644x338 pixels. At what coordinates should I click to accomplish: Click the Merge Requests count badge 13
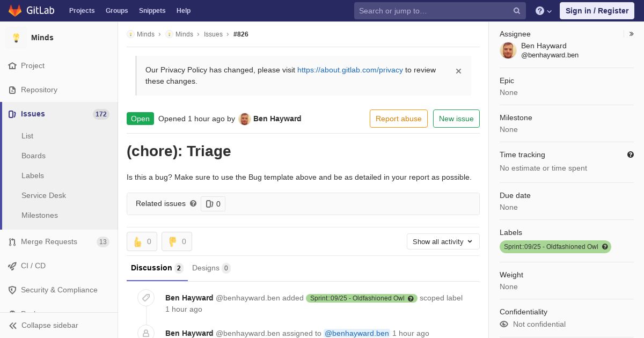coord(103,241)
